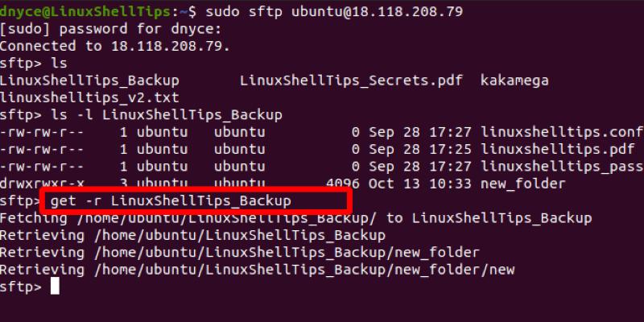Click the cursor block at the last sftp prompt

pyautogui.click(x=55, y=287)
